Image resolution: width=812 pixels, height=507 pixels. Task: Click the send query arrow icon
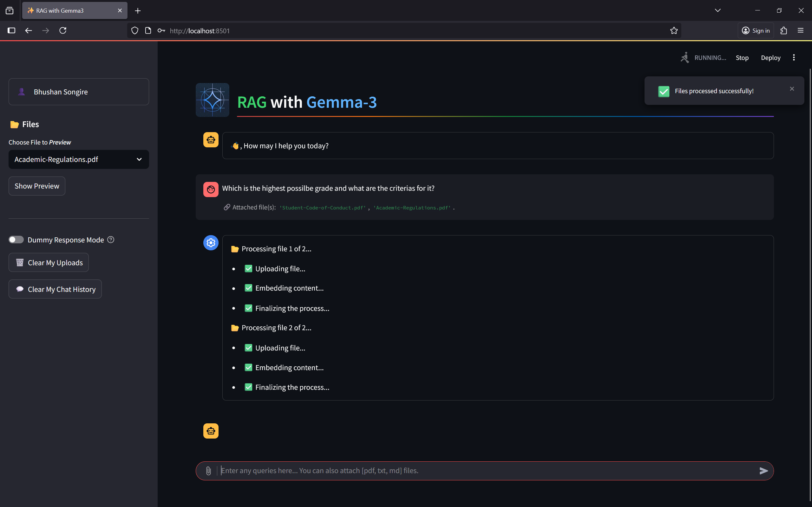click(764, 471)
